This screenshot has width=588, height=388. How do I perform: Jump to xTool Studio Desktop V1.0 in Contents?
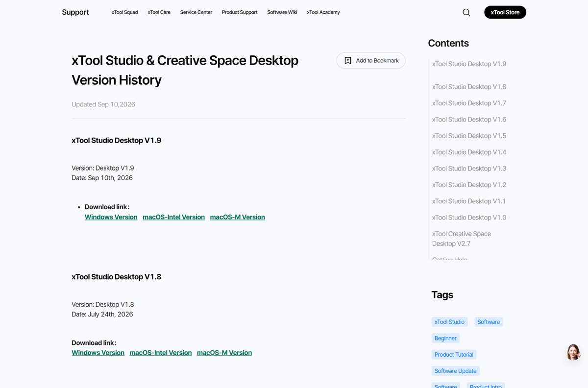pos(469,218)
